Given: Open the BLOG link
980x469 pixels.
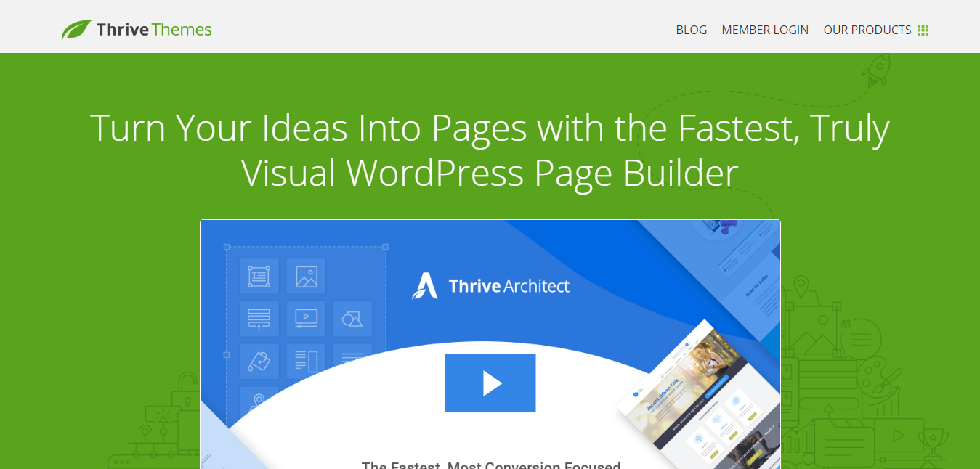Looking at the screenshot, I should pyautogui.click(x=691, y=30).
